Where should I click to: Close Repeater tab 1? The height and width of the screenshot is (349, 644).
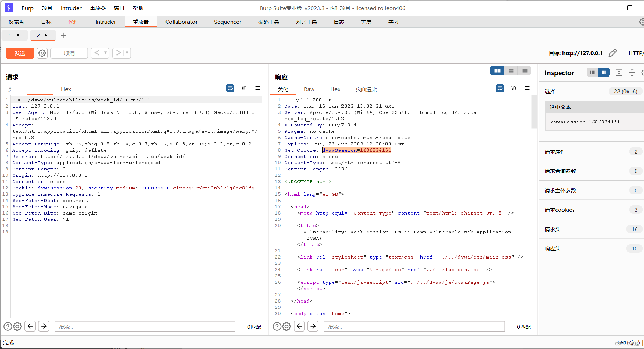click(18, 35)
